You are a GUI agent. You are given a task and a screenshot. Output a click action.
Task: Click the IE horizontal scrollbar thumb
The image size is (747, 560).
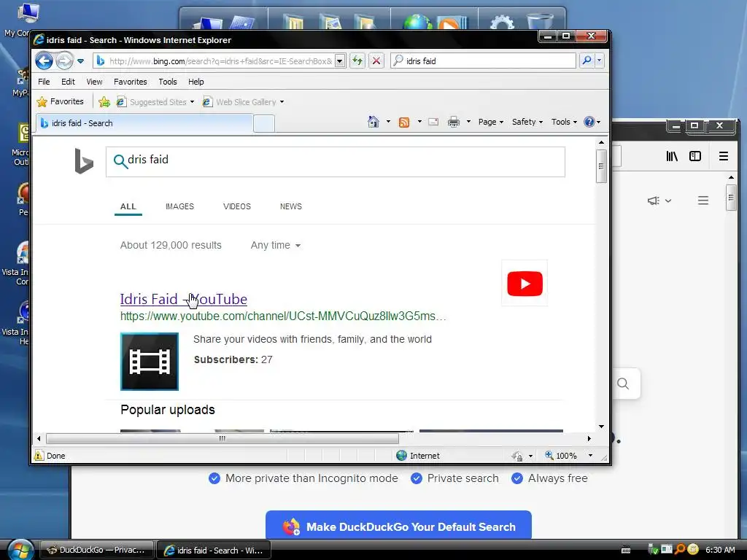222,438
